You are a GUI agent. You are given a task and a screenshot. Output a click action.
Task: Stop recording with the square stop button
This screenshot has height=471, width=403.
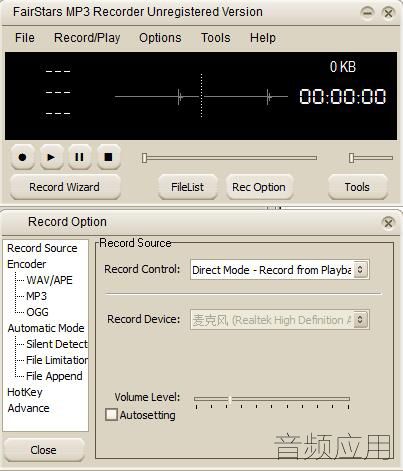point(108,157)
